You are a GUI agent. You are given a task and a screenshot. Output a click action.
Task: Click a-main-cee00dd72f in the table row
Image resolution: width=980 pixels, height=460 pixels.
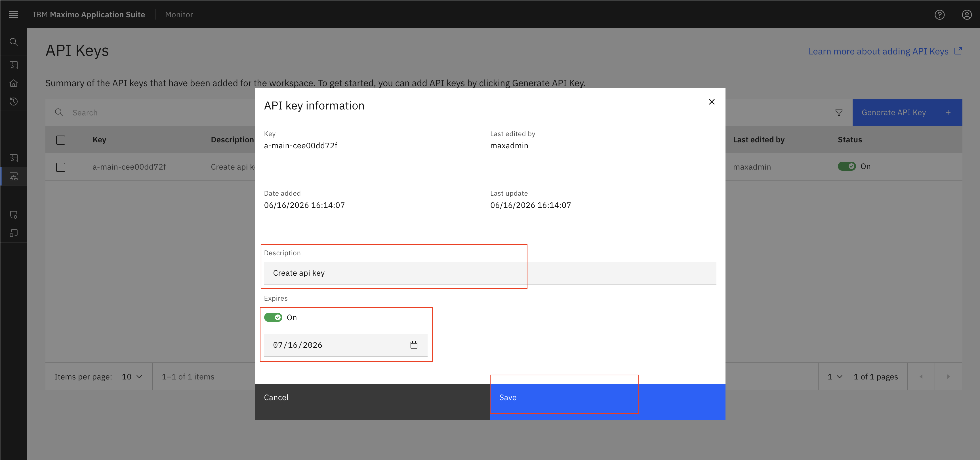pyautogui.click(x=129, y=167)
